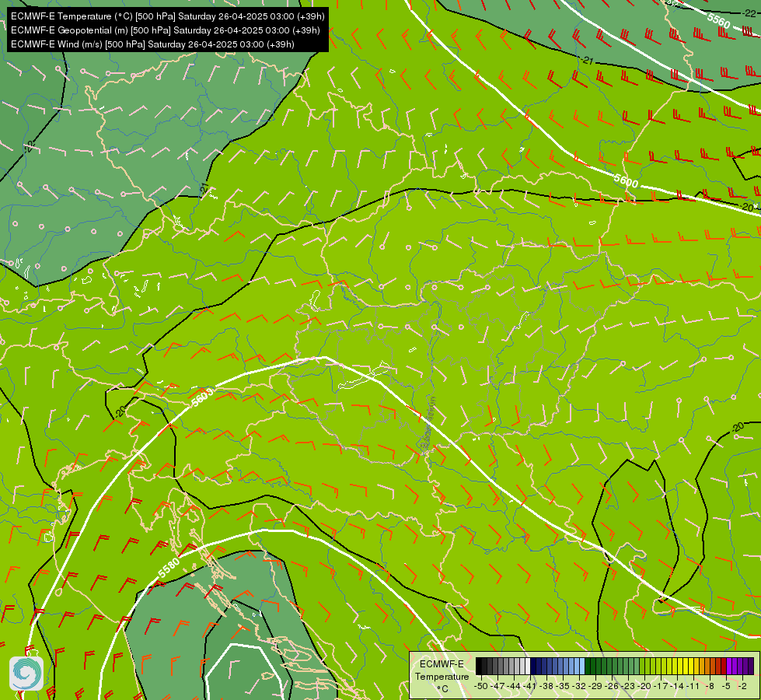Viewport: 761px width, 700px height.
Task: Click the 5580 geopotential contour label
Action: [x=169, y=568]
